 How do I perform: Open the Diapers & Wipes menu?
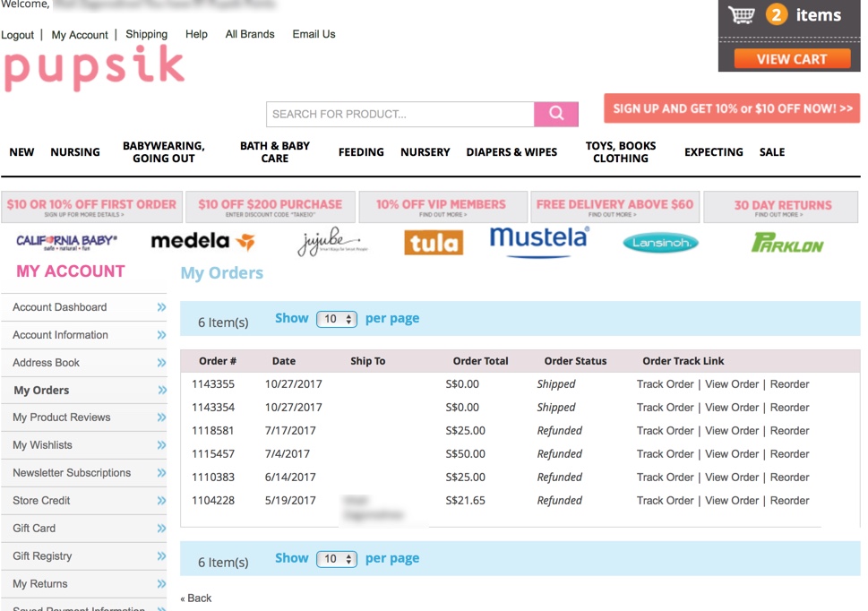511,152
